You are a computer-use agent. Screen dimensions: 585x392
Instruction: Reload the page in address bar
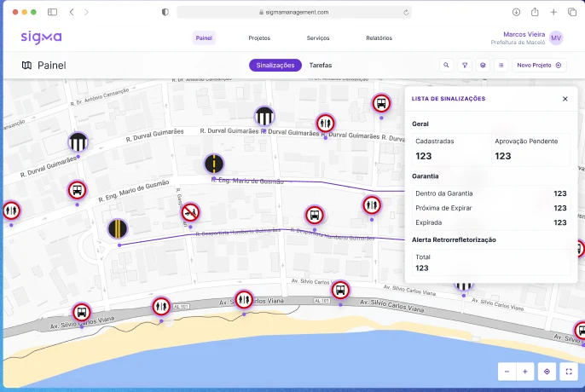[406, 12]
